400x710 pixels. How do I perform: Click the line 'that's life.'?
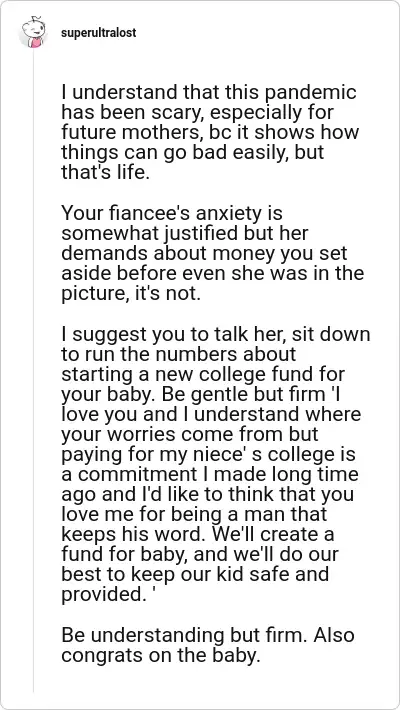coord(105,173)
